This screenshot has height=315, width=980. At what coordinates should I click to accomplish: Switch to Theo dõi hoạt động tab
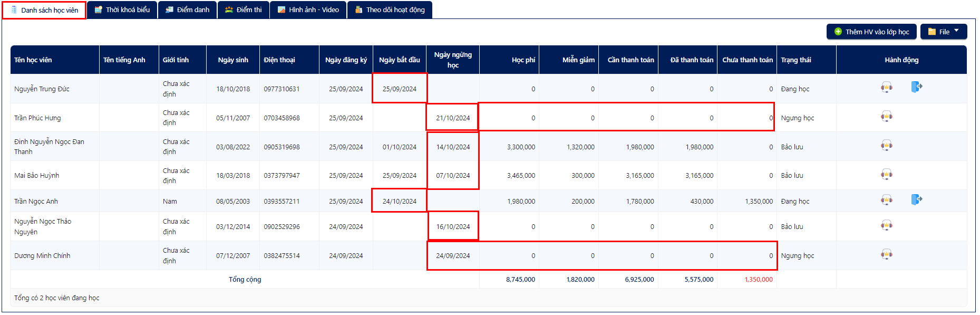390,9
